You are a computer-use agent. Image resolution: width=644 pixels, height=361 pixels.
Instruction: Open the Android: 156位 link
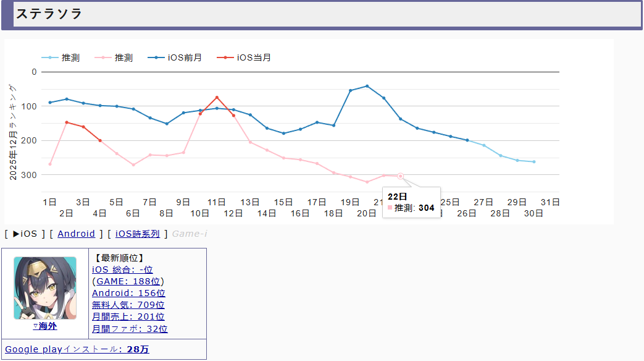click(x=128, y=293)
